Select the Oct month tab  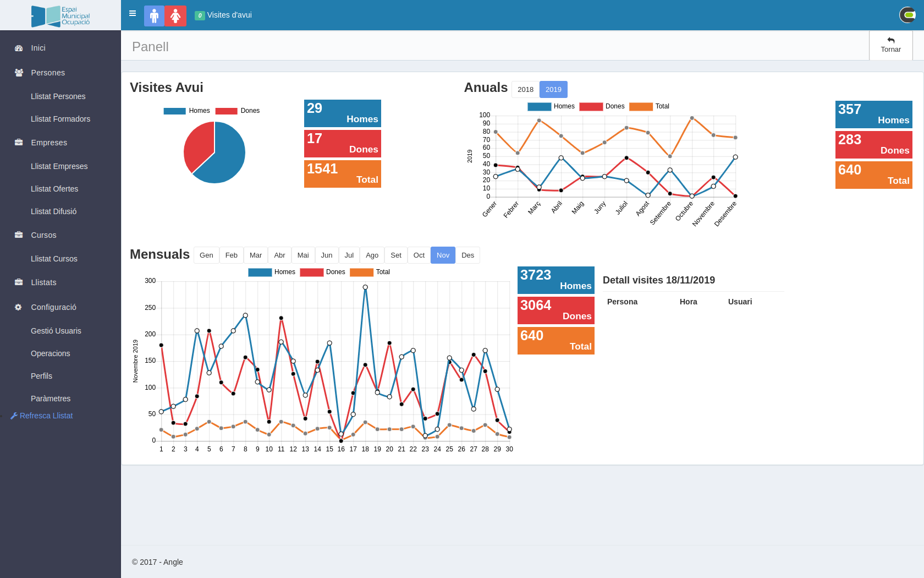click(x=419, y=255)
